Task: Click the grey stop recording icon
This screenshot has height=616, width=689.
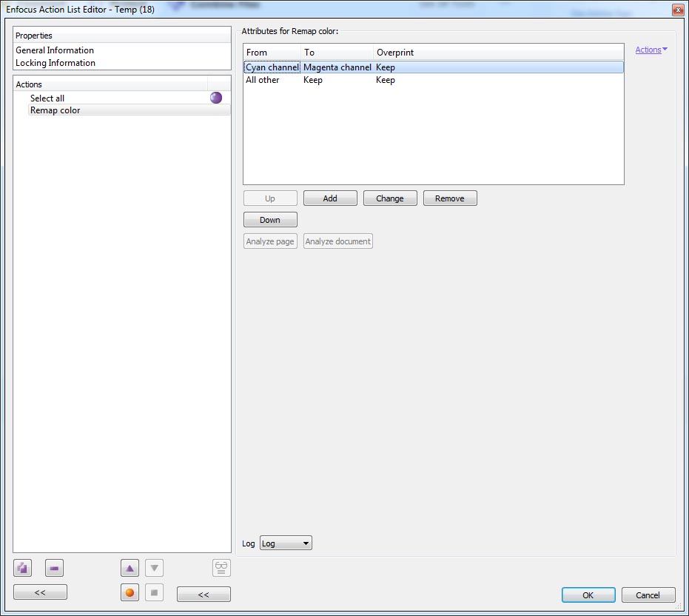Action: tap(154, 593)
